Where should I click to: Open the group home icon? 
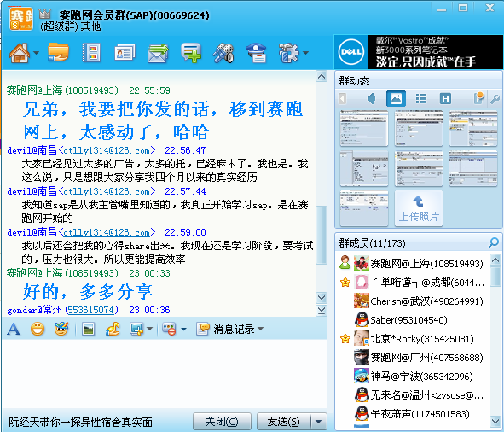click(20, 52)
